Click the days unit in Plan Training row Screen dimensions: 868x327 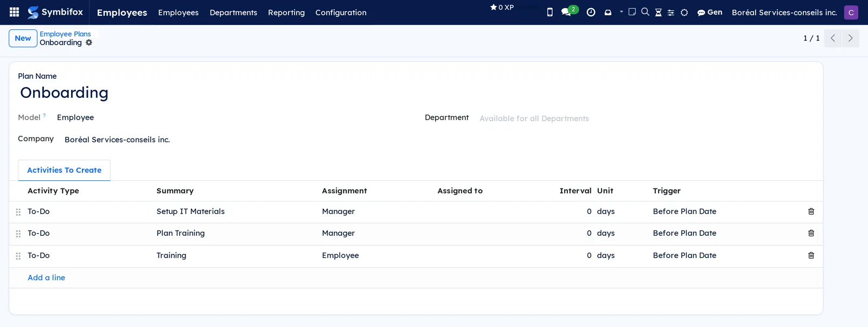click(606, 233)
